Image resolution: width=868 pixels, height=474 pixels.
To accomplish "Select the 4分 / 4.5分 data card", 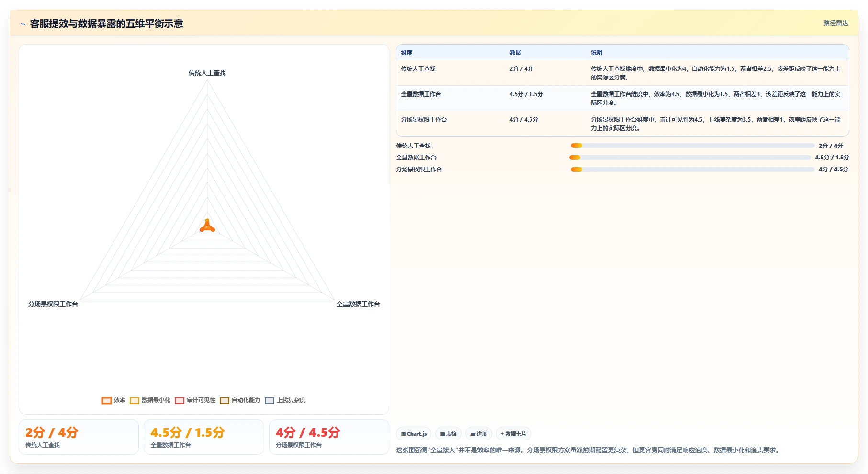I will (x=329, y=437).
